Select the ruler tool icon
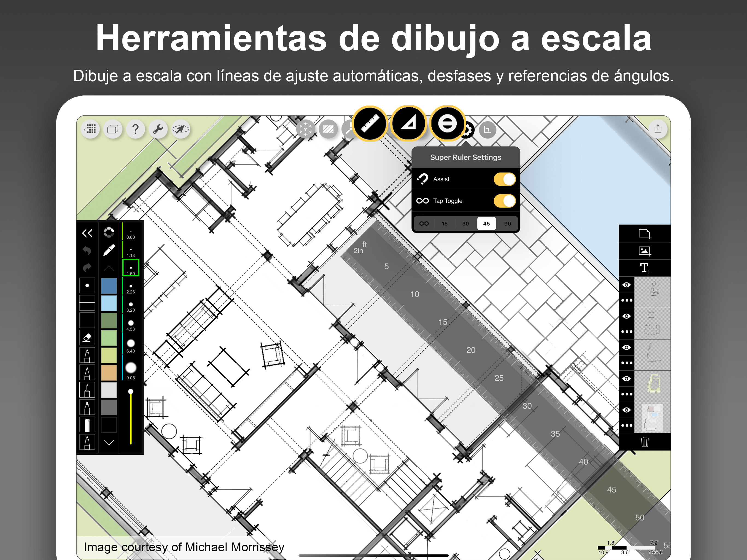This screenshot has width=747, height=560. tap(370, 123)
